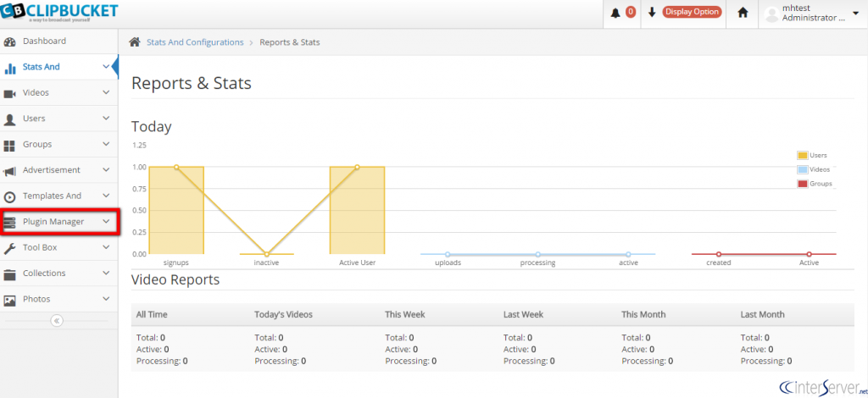Click the This Week column header

tap(405, 314)
